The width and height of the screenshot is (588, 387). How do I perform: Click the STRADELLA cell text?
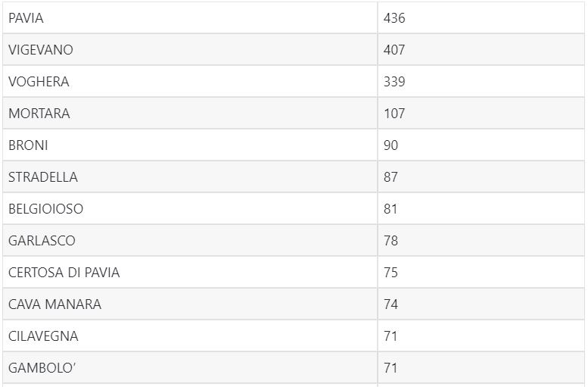pyautogui.click(x=42, y=177)
